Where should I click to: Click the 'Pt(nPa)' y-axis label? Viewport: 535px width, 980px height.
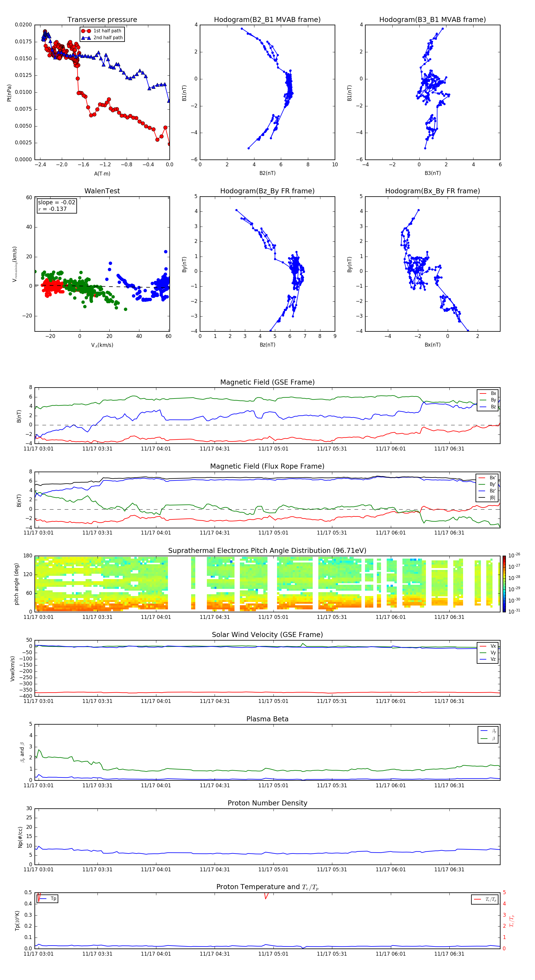pos(9,93)
